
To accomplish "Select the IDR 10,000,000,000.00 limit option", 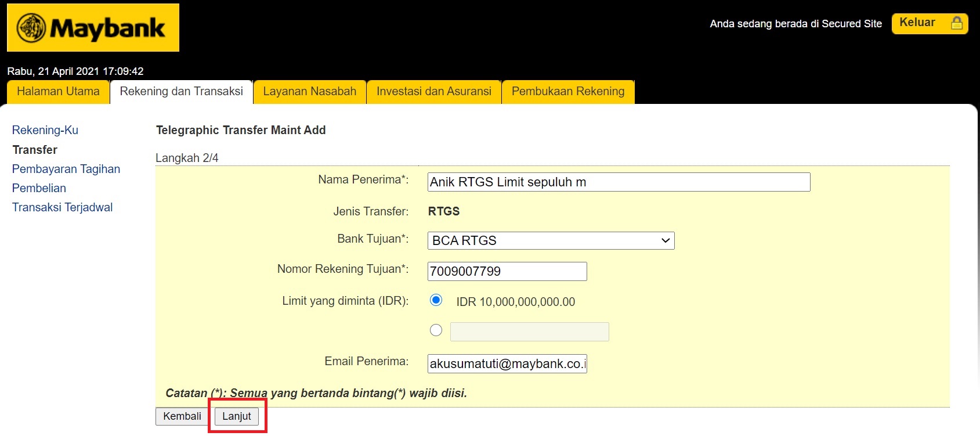I will tap(436, 300).
